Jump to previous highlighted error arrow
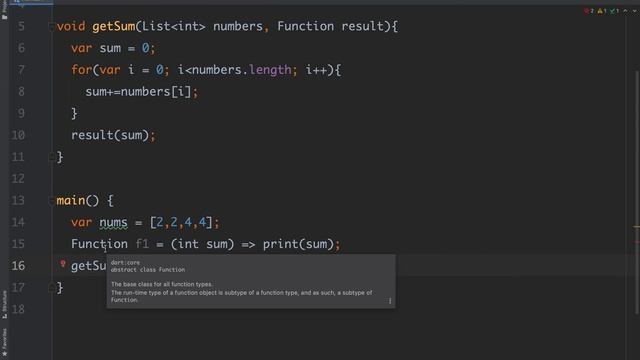Image resolution: width=640 pixels, height=360 pixels. pos(625,11)
